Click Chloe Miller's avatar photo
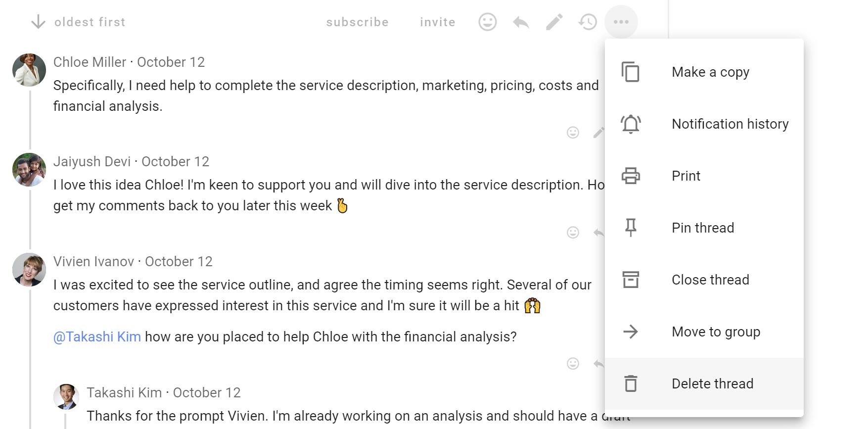The width and height of the screenshot is (868, 429). click(x=29, y=70)
